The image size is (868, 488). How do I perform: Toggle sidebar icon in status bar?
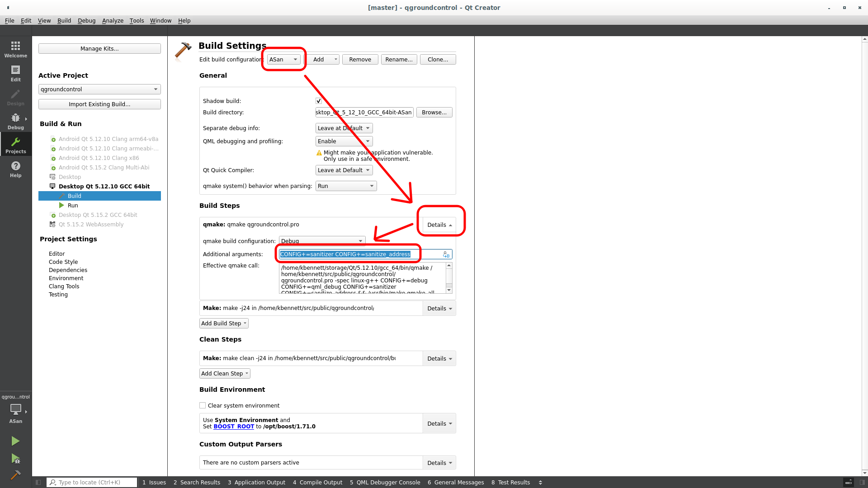(x=38, y=482)
